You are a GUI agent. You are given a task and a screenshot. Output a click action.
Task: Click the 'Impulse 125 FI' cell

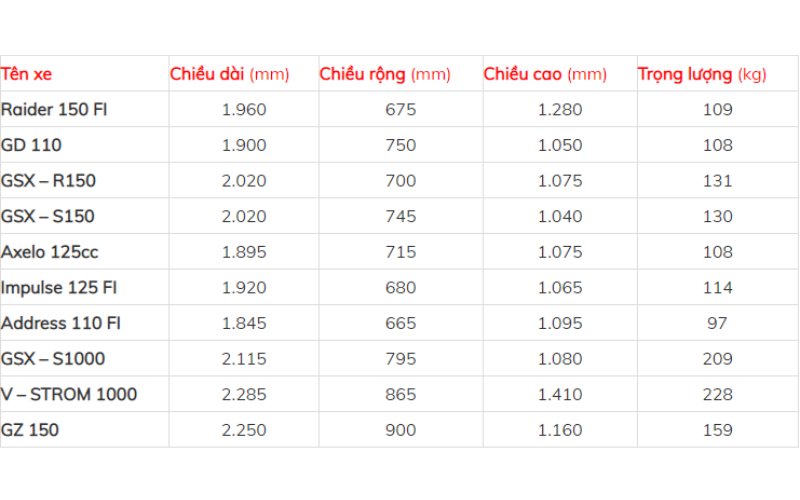click(60, 287)
